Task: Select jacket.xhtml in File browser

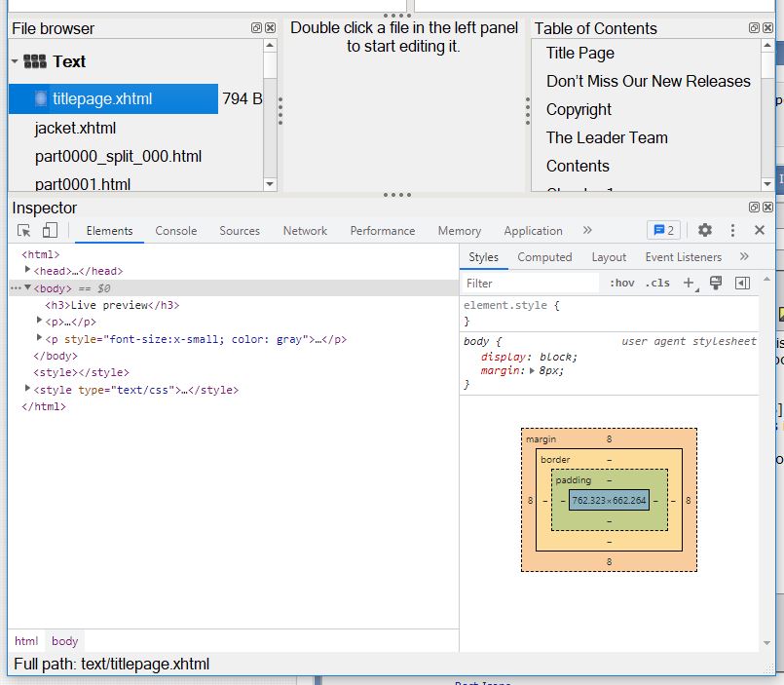Action: click(75, 128)
